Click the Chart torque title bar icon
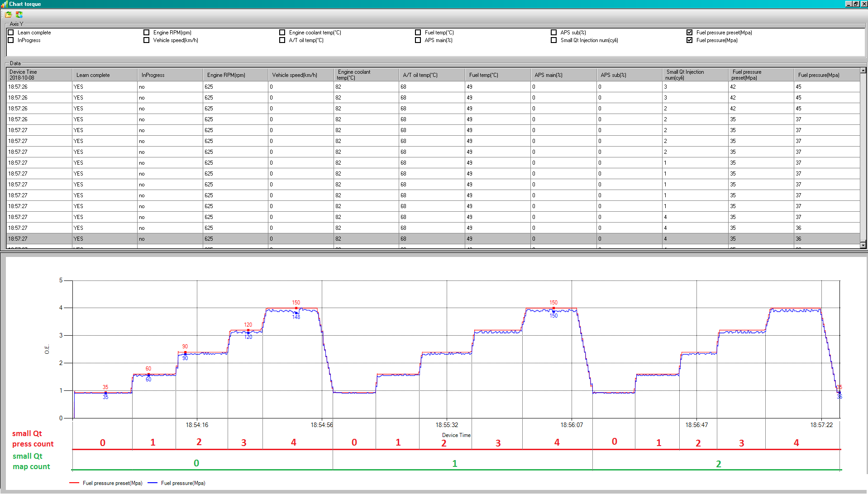Screen dimensions: 868x494 coord(4,4)
